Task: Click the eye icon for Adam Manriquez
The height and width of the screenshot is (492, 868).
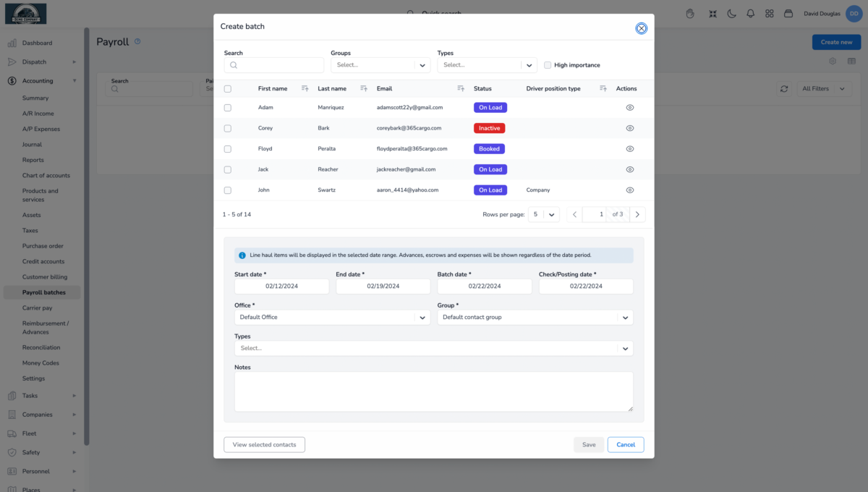Action: point(629,107)
